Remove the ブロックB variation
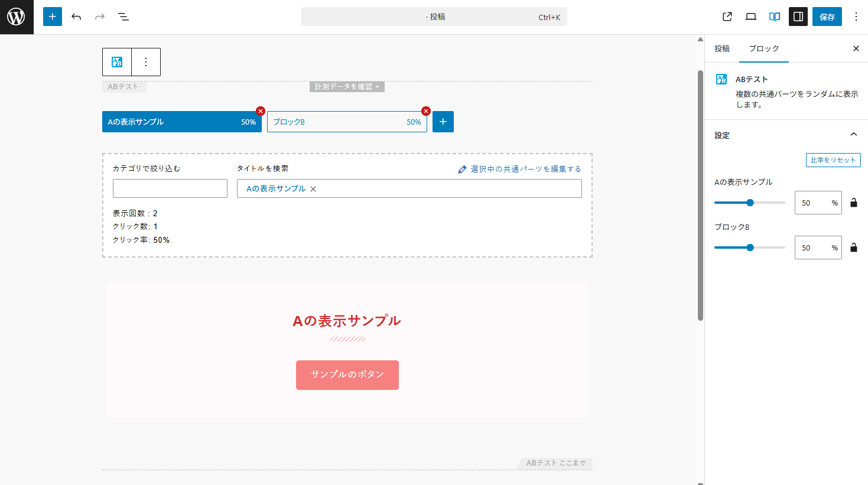 tap(426, 111)
